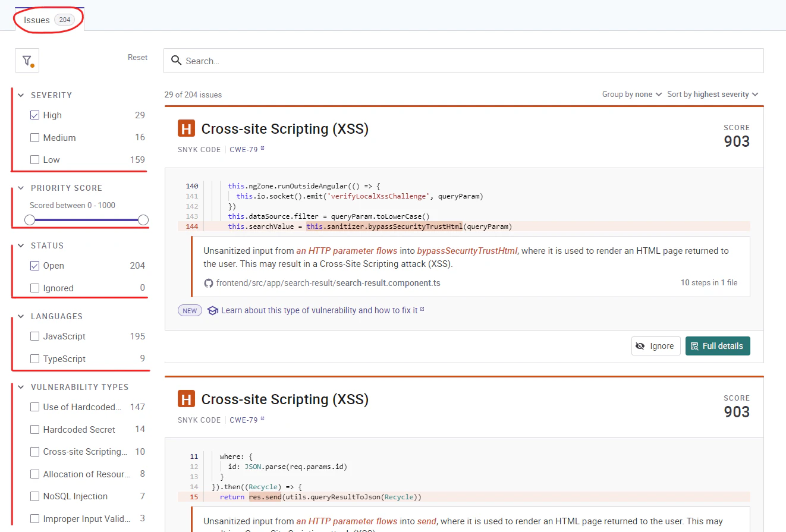Click external link icon next to first CWE-79
This screenshot has height=532, width=786.
262,149
